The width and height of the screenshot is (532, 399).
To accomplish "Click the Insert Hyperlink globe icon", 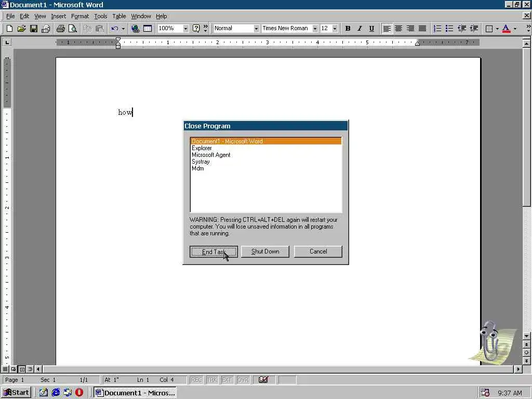I will tap(136, 29).
